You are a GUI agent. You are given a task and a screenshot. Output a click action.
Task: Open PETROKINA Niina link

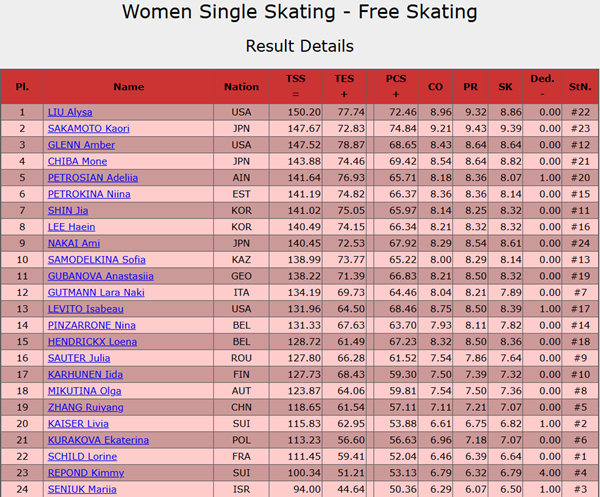[89, 194]
